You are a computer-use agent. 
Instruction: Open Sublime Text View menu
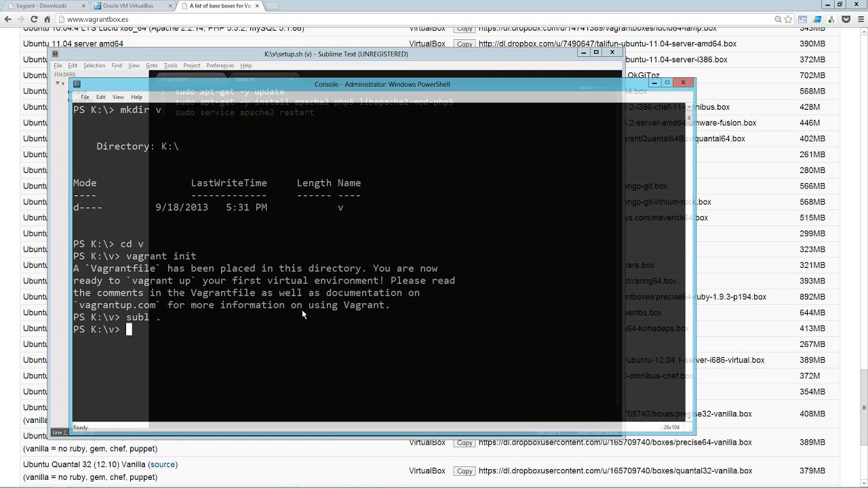(x=134, y=66)
